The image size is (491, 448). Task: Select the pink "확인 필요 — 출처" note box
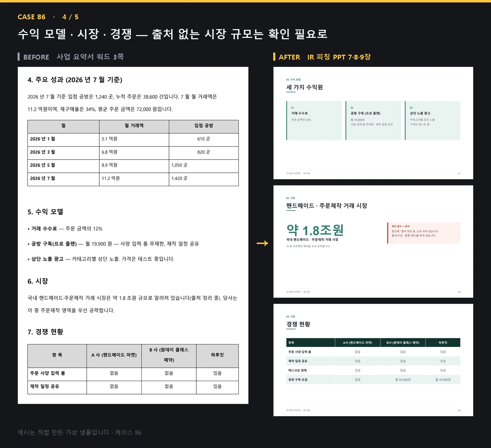424,233
